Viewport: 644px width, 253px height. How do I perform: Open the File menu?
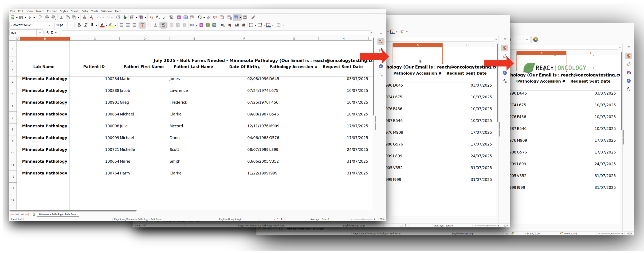12,11
